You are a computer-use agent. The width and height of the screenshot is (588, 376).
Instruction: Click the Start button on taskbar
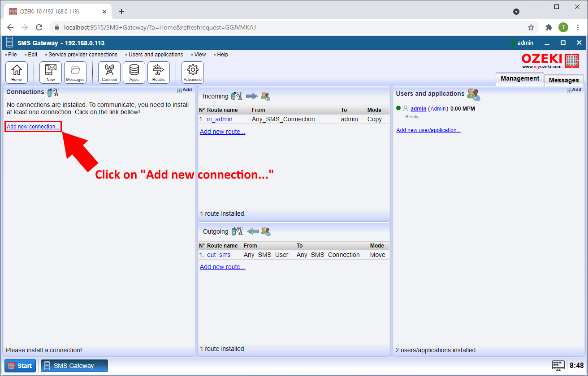click(x=20, y=366)
